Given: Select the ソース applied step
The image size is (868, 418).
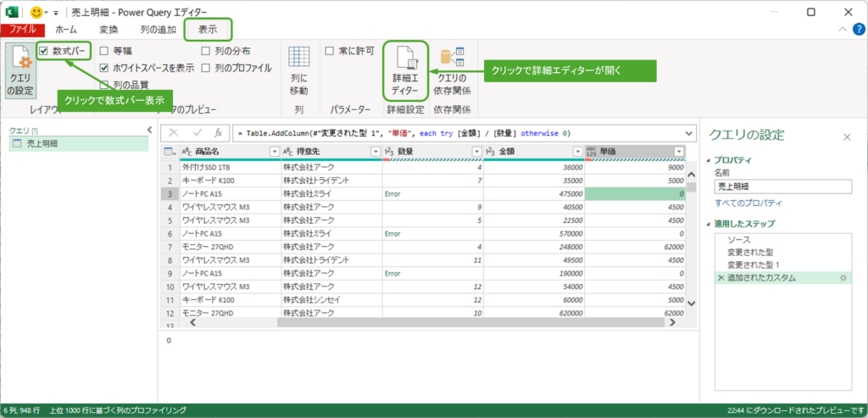Looking at the screenshot, I should click(738, 240).
